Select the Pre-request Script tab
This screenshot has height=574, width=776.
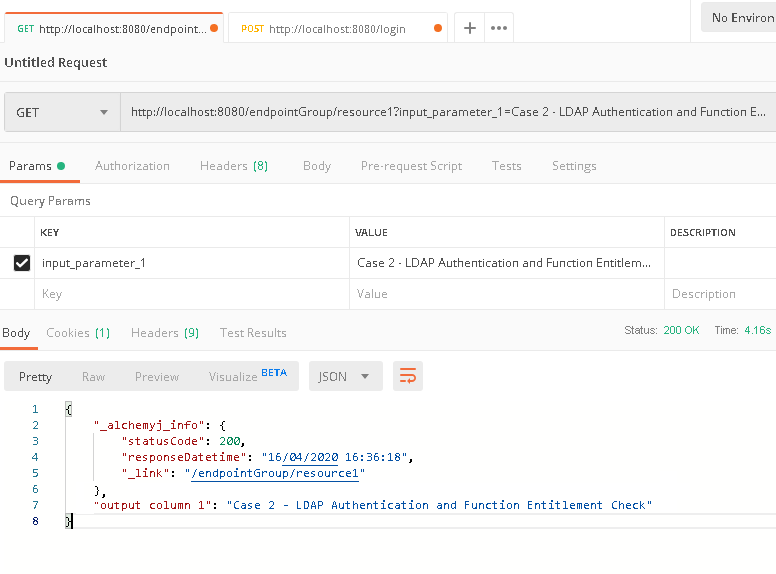[x=411, y=166]
